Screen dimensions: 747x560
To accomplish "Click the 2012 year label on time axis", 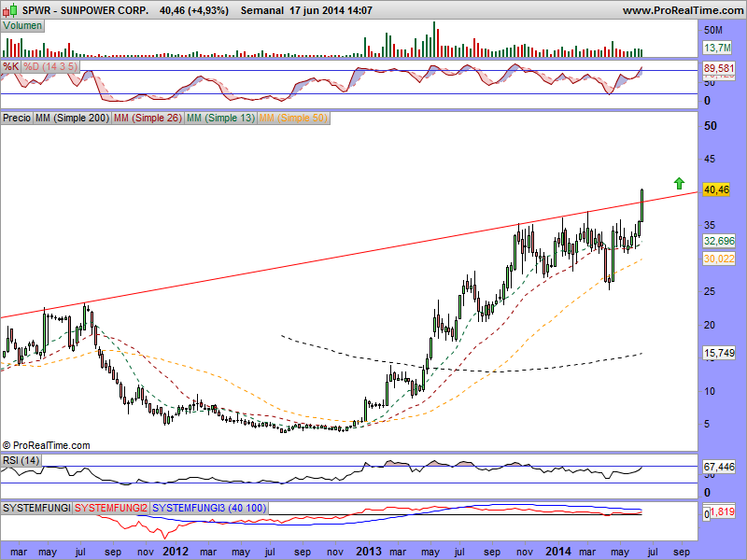I will point(176,552).
